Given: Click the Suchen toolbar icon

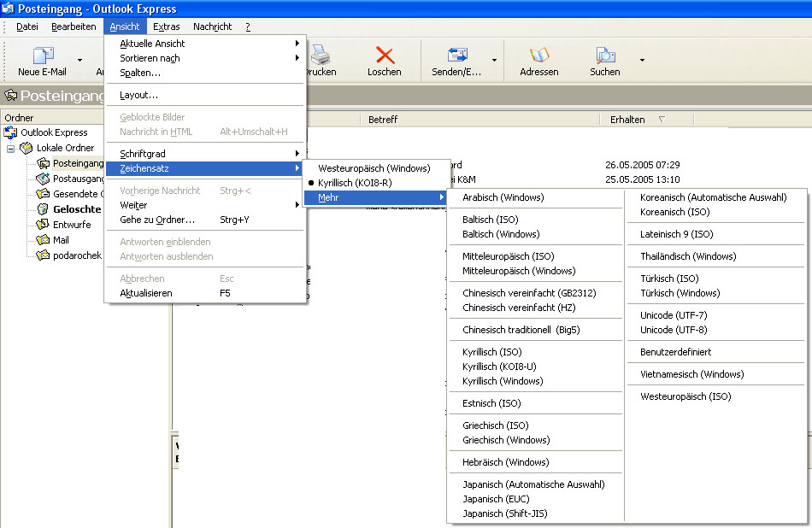Looking at the screenshot, I should pyautogui.click(x=605, y=55).
